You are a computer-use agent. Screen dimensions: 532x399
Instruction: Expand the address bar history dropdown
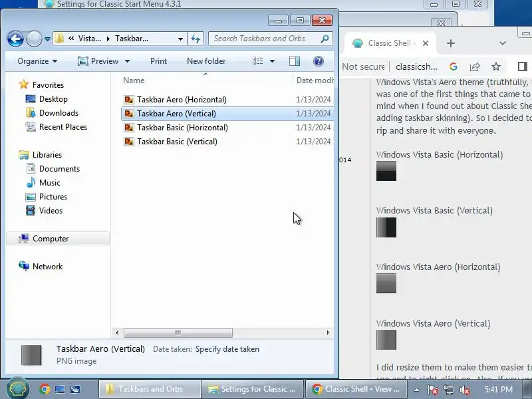pyautogui.click(x=180, y=39)
